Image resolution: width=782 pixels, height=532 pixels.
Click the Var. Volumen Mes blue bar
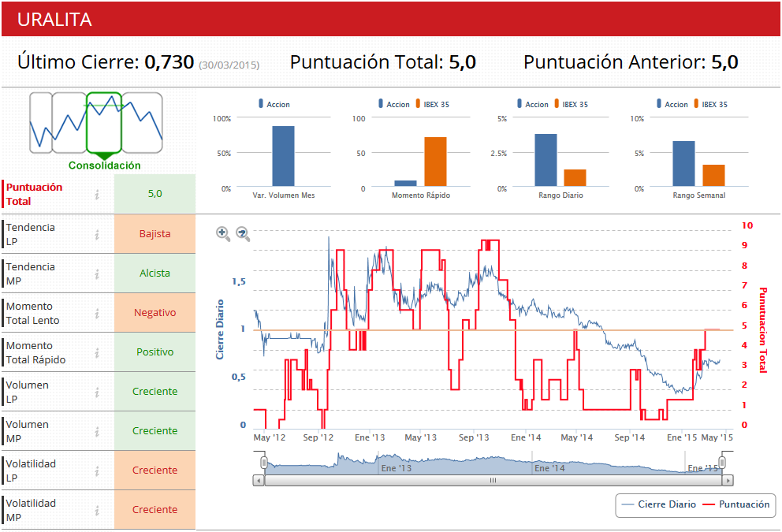tap(283, 156)
